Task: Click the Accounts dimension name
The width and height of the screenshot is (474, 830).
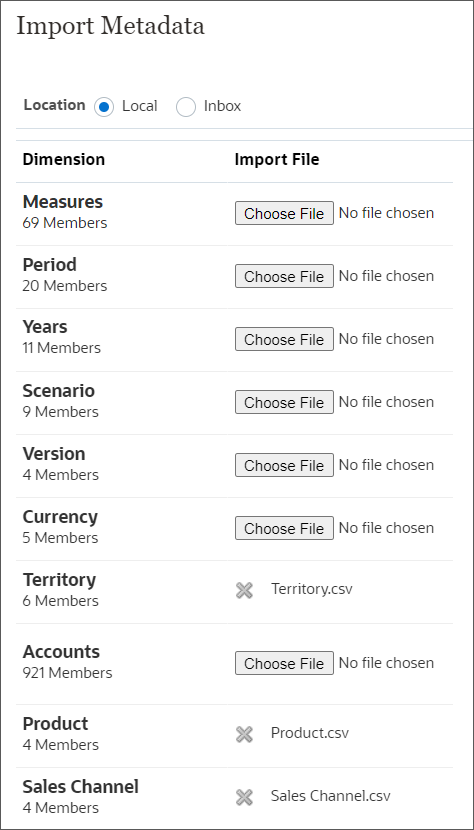Action: pos(61,652)
